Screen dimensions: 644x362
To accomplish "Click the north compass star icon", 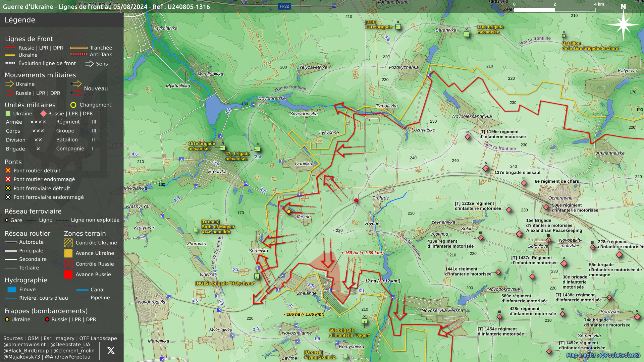I will pyautogui.click(x=623, y=24).
